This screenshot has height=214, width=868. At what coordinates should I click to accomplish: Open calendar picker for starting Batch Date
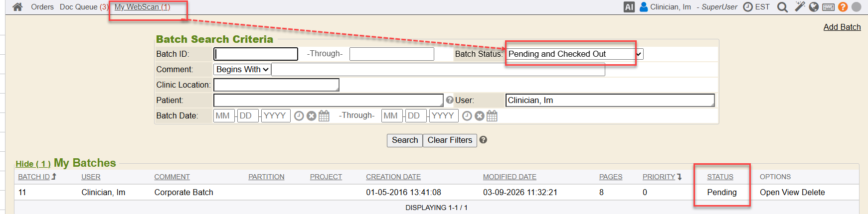tap(324, 116)
